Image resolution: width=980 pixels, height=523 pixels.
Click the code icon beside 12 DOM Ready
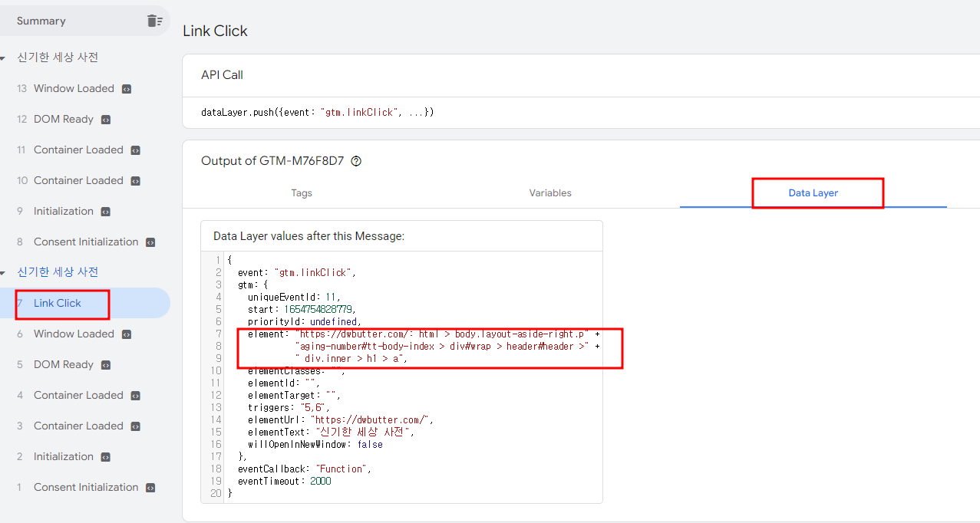click(106, 120)
